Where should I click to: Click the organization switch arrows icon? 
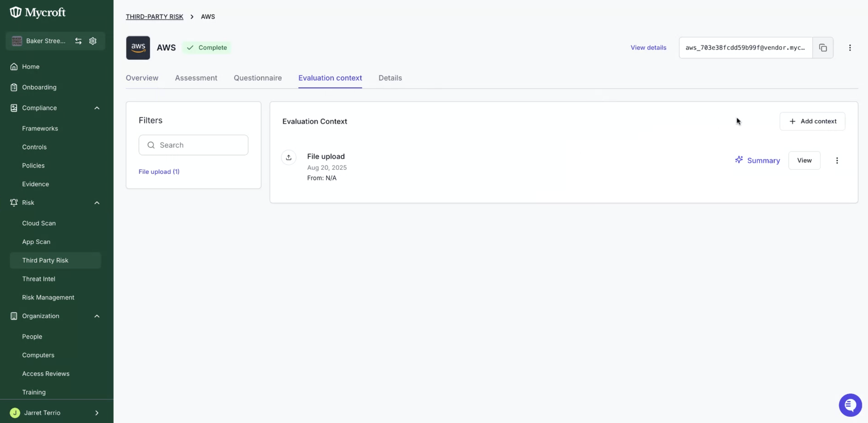tap(78, 41)
